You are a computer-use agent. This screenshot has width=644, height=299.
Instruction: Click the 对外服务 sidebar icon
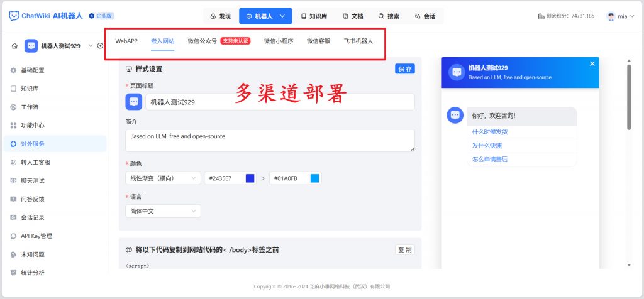(x=13, y=144)
